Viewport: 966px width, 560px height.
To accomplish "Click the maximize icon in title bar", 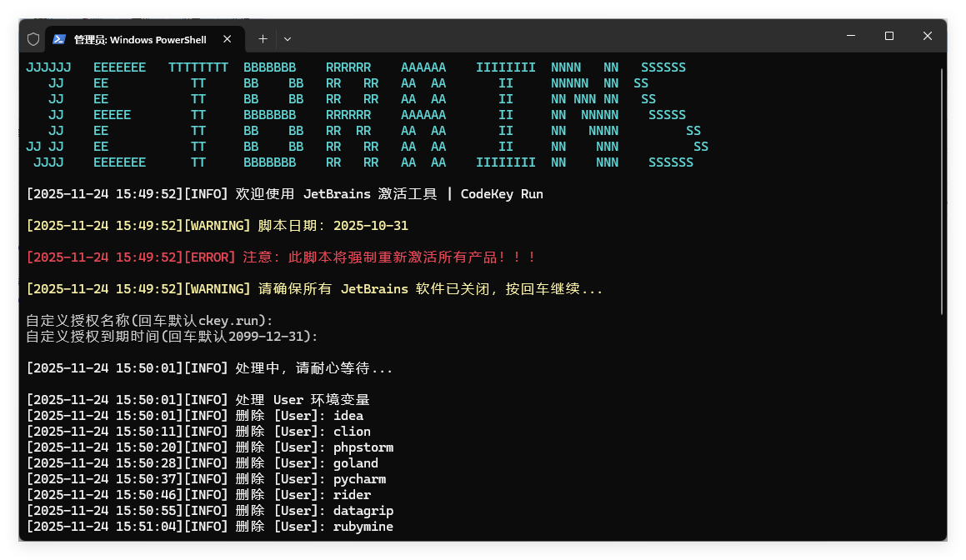I will (x=888, y=36).
